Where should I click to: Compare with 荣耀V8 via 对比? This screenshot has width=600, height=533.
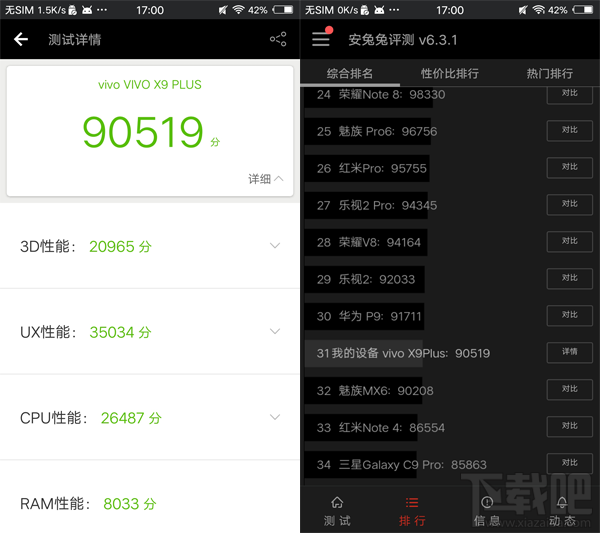(569, 241)
